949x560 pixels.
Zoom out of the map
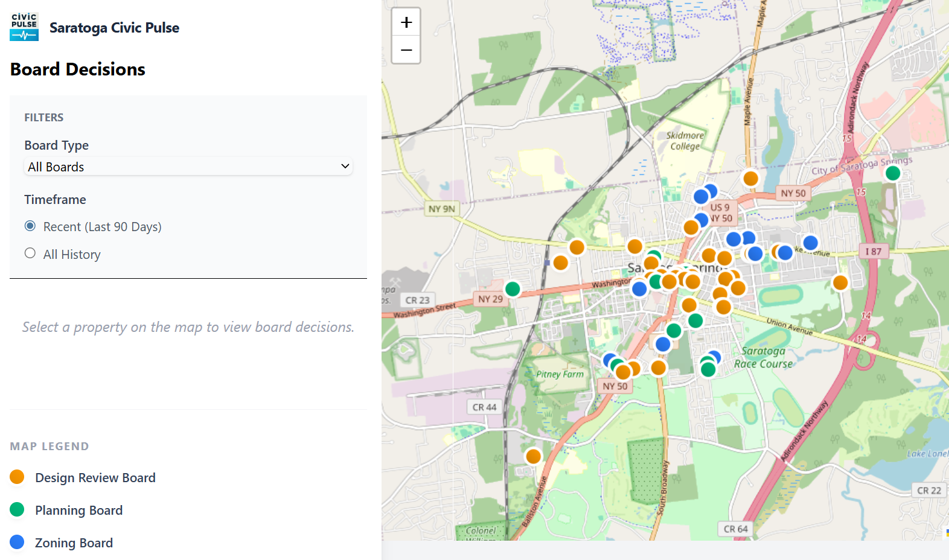tap(406, 50)
